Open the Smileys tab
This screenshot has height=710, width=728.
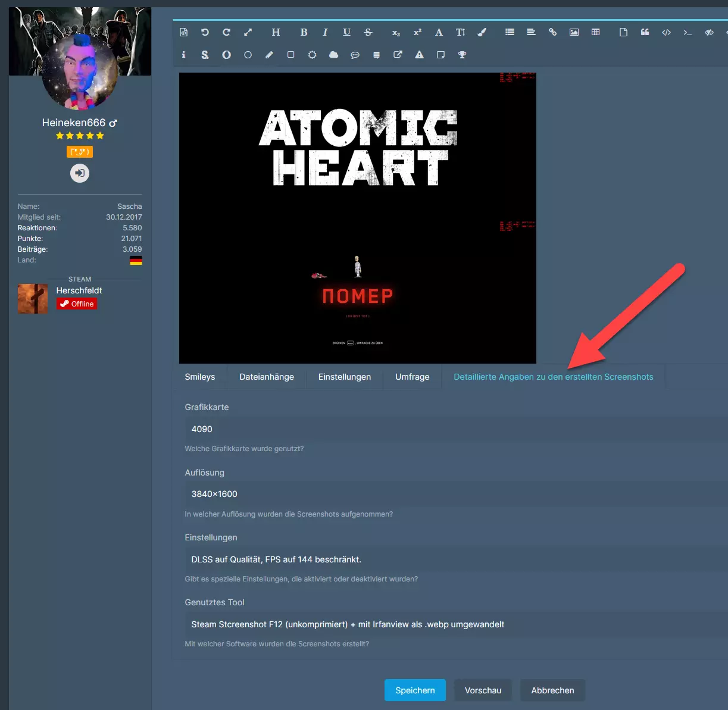[x=200, y=377]
